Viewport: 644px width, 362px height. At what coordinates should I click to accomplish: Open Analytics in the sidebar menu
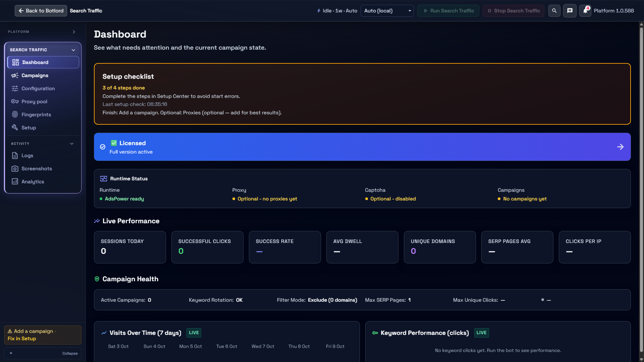tap(43, 182)
